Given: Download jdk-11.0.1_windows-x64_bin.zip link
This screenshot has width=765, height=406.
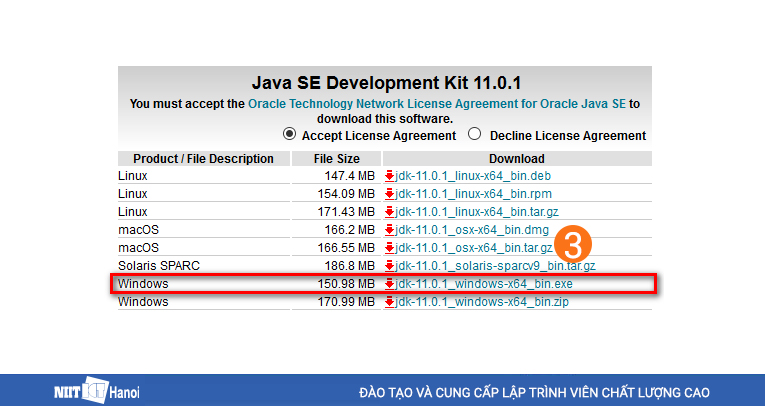Looking at the screenshot, I should [x=482, y=302].
